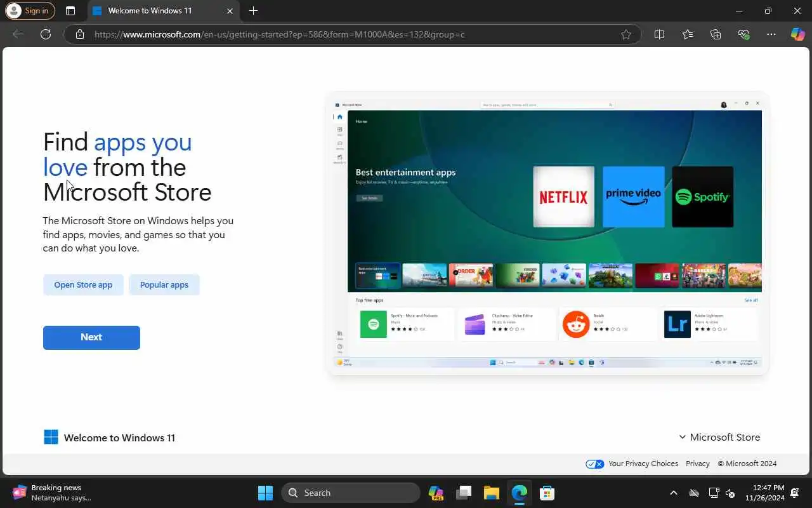812x508 pixels.
Task: Open the notification center bell icon
Action: click(x=796, y=493)
